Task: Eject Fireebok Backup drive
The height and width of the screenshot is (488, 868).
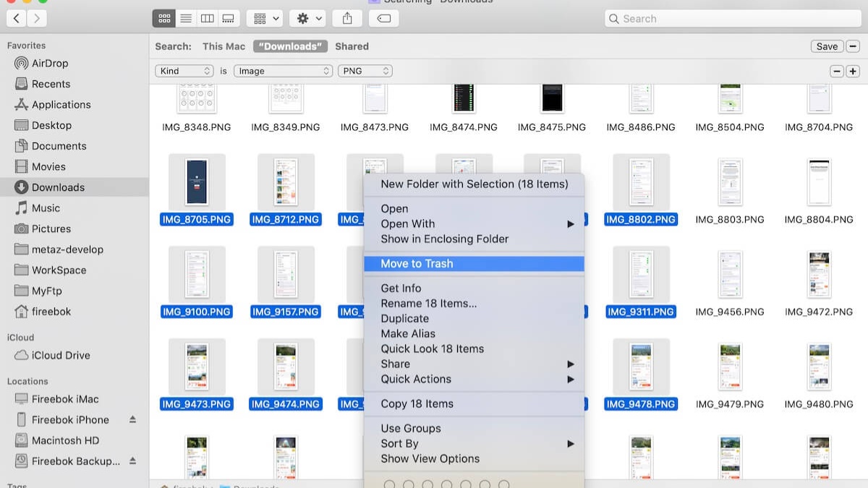Action: click(x=132, y=461)
